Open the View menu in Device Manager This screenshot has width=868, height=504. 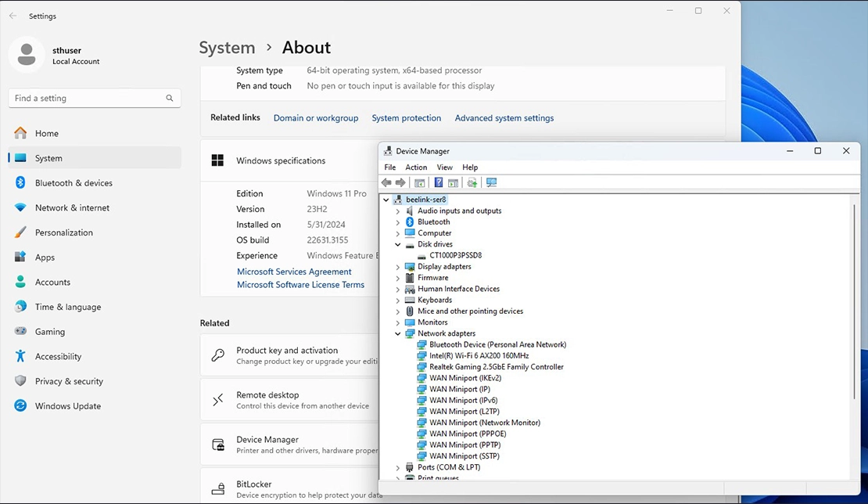[x=444, y=167]
